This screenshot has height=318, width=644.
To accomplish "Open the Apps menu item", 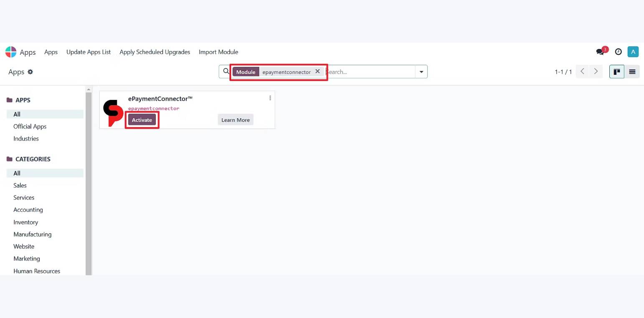I will tap(51, 52).
